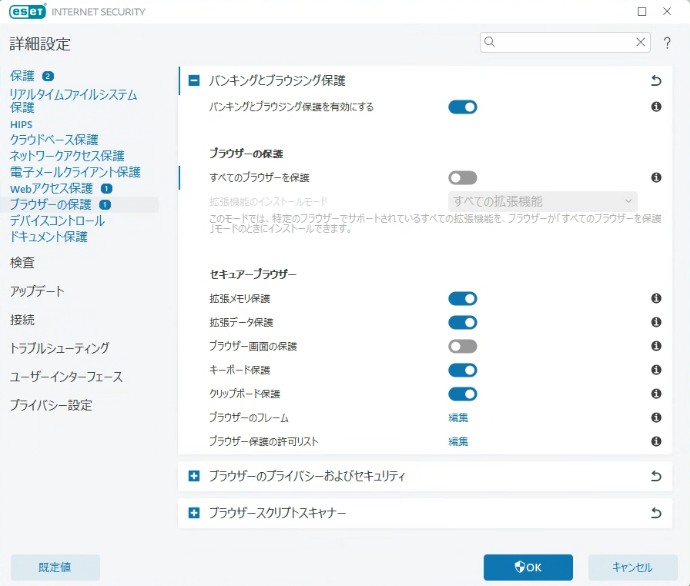
Task: Show info icon for 拡張メモリ保護
Action: [656, 298]
